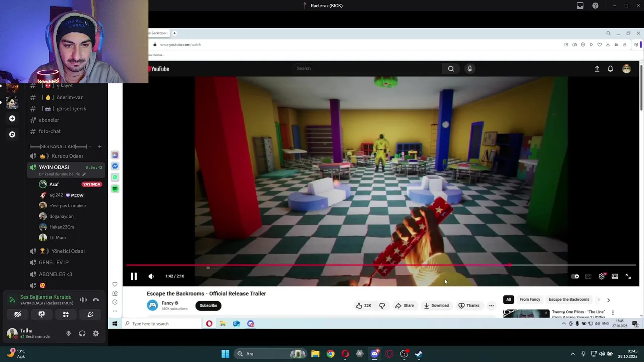
Task: Deafen Discord headphones
Action: [82, 333]
